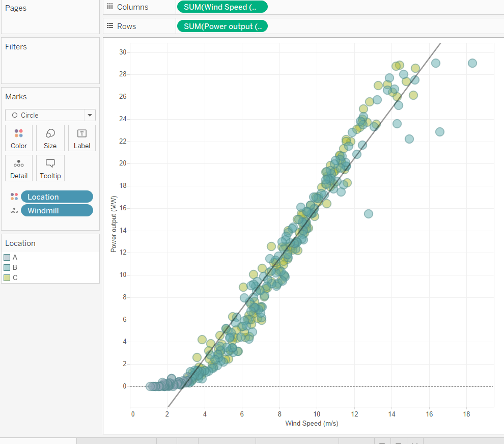The image size is (504, 444).
Task: Click the color swatch for Location C
Action: (x=6, y=277)
